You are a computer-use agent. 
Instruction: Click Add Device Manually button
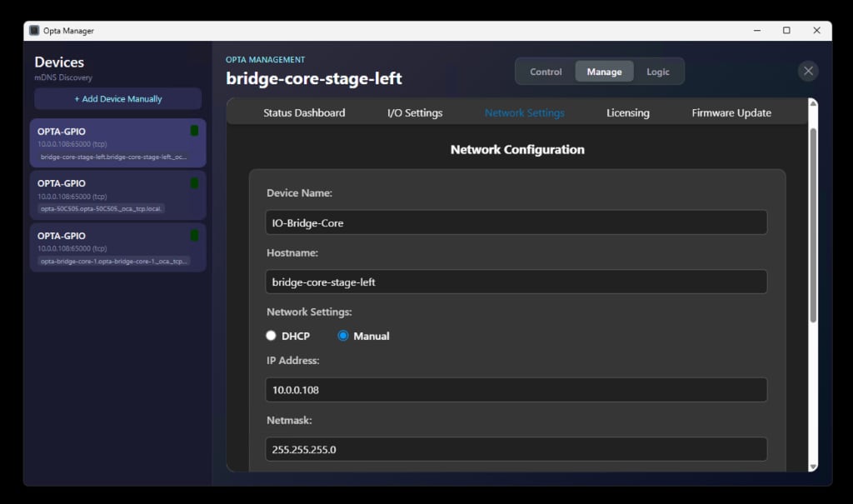118,99
